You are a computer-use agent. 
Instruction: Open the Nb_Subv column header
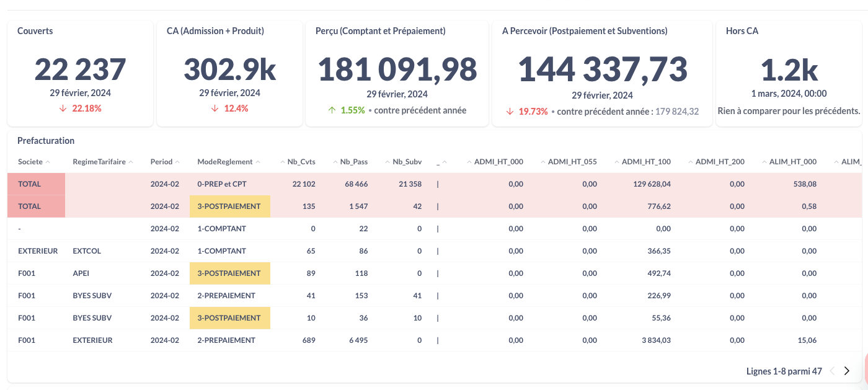click(x=407, y=162)
